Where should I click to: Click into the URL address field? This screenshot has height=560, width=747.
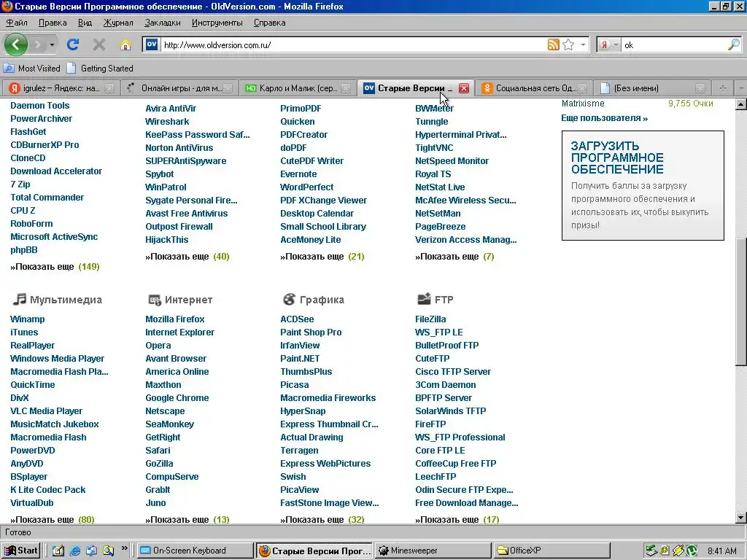pyautogui.click(x=352, y=44)
